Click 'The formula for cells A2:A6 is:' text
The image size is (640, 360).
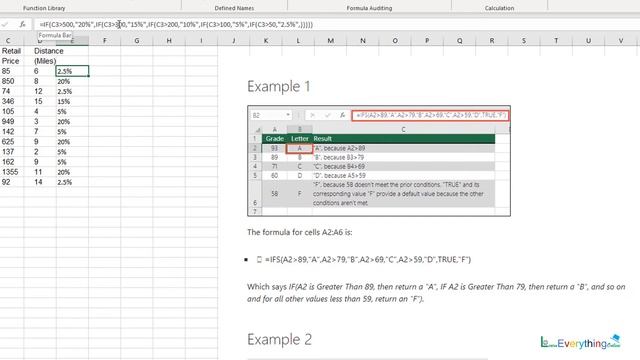pyautogui.click(x=300, y=232)
